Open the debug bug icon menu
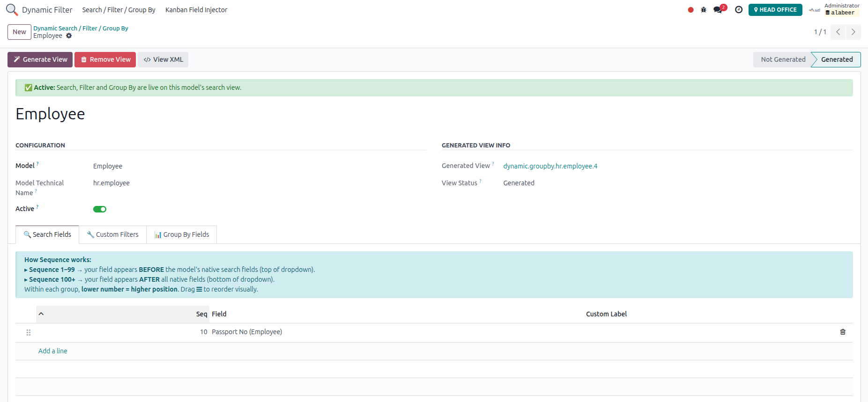868x402 pixels. tap(704, 10)
